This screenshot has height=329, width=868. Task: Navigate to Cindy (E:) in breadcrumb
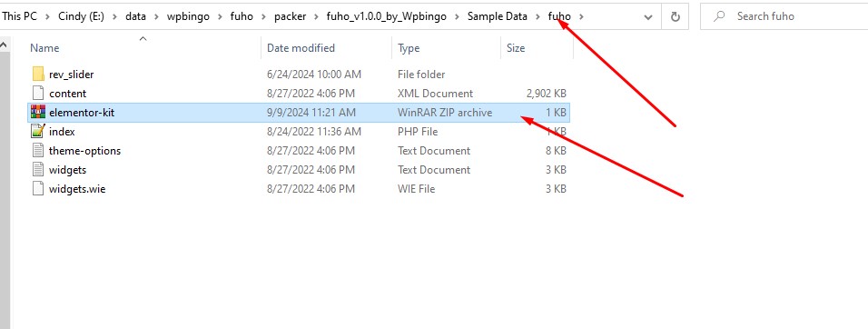click(x=81, y=16)
